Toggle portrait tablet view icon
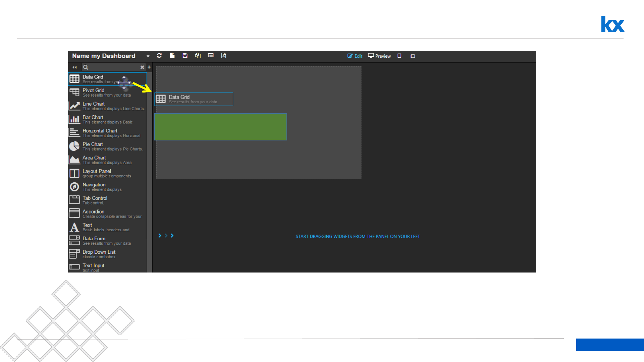 tap(399, 56)
